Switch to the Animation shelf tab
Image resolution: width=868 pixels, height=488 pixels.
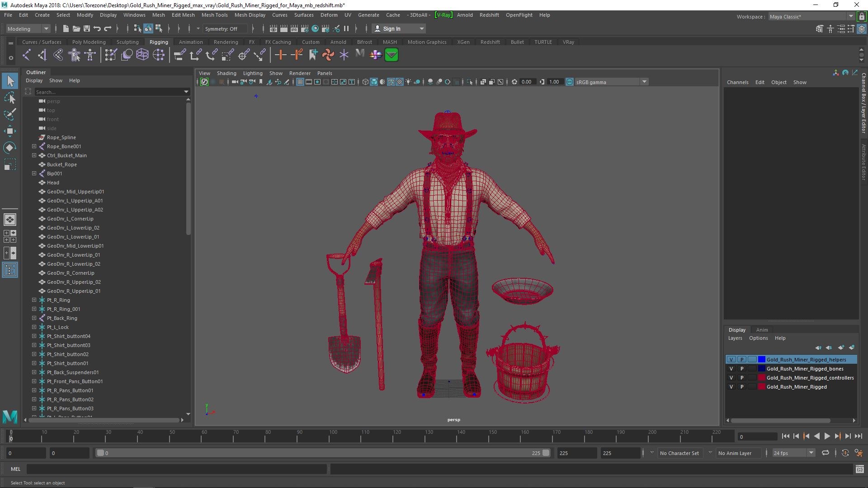pos(191,42)
